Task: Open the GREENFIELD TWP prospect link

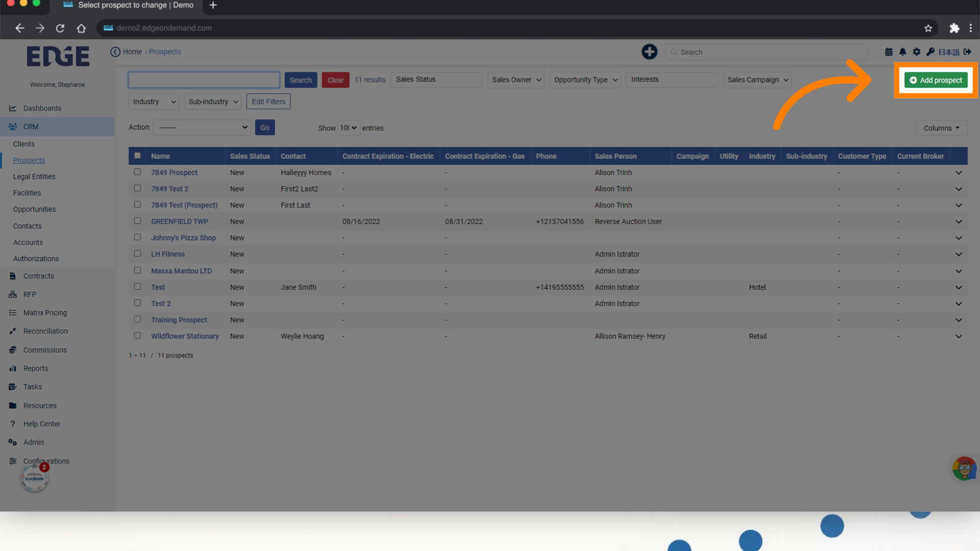Action: tap(180, 221)
